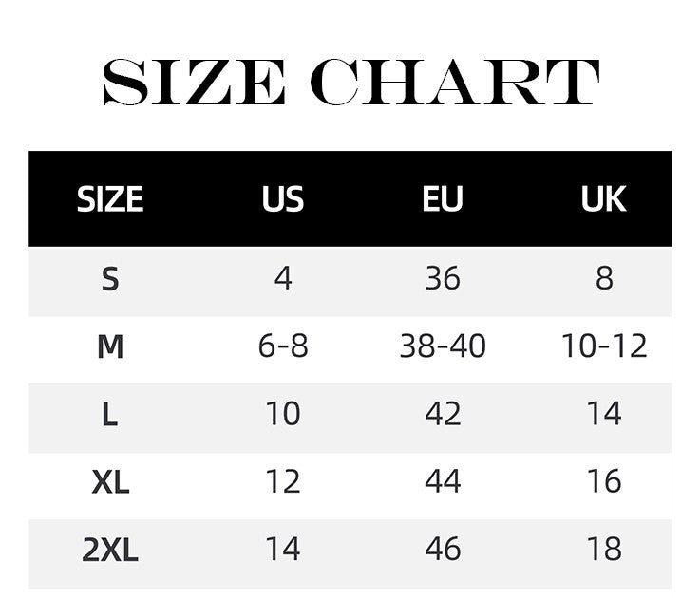Screen dimensions: 700x598
Task: Select the EU column header
Action: click(x=443, y=199)
